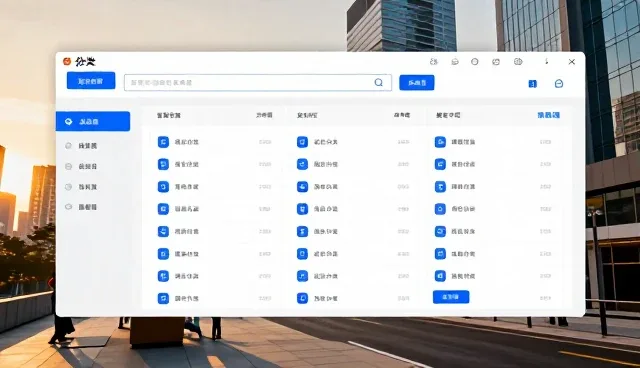Select the highlighted blue item in the left sidebar
Image resolution: width=640 pixels, height=368 pixels.
[x=93, y=121]
